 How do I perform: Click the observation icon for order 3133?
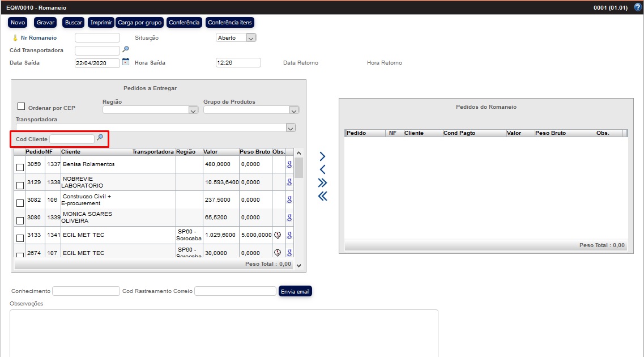[278, 235]
